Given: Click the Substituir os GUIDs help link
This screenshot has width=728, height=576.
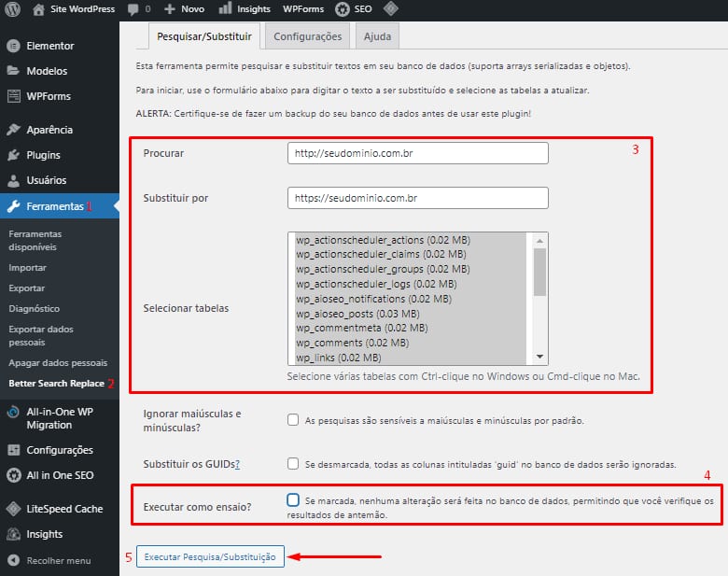Looking at the screenshot, I should click(237, 464).
